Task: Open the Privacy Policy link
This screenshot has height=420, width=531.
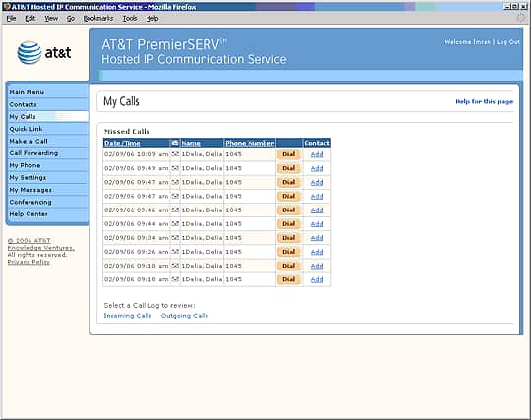Action: pyautogui.click(x=29, y=262)
